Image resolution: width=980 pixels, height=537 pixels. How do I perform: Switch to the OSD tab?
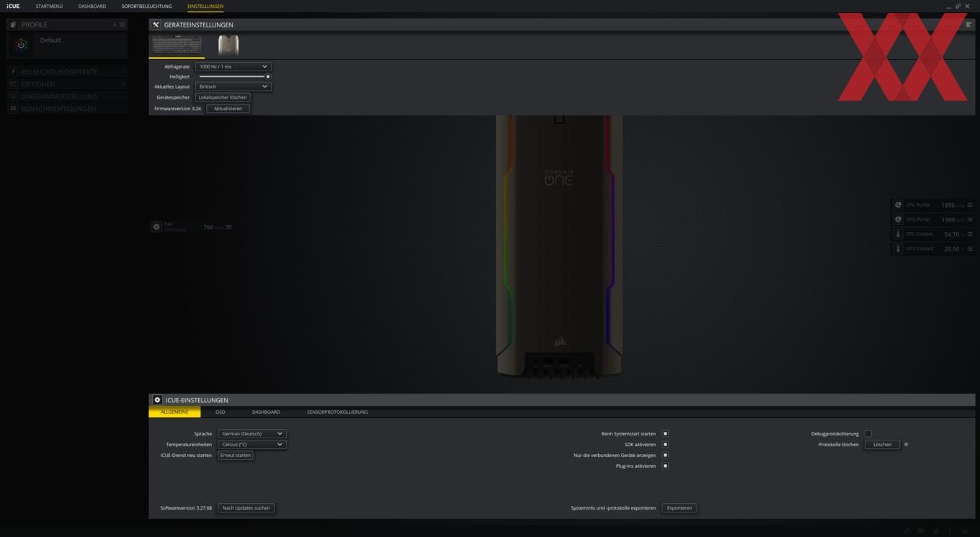tap(220, 412)
